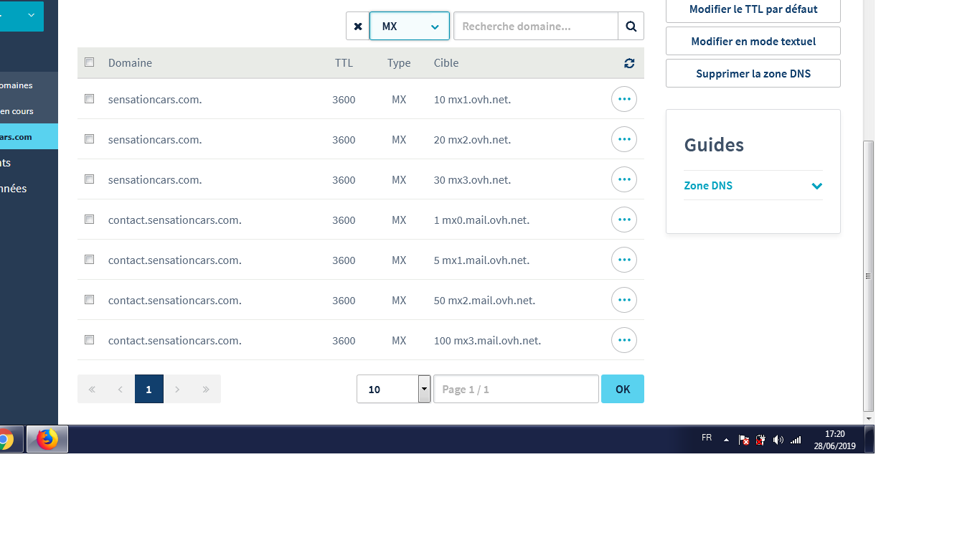Tick checkbox for 20 mx2.ovh.net. record
The image size is (980, 551).
(90, 139)
